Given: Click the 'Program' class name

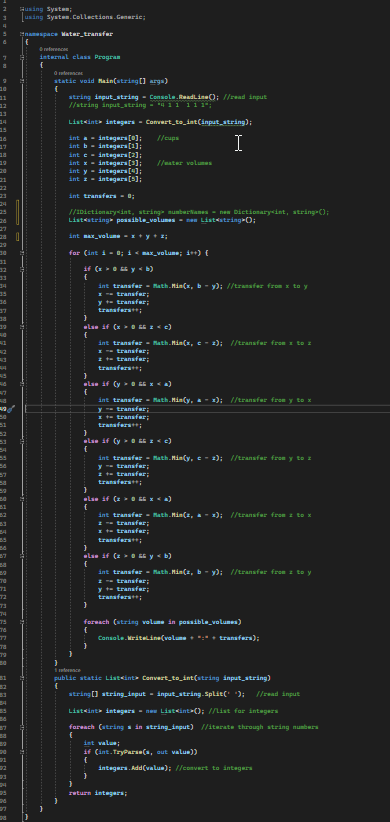Looking at the screenshot, I should tap(107, 57).
